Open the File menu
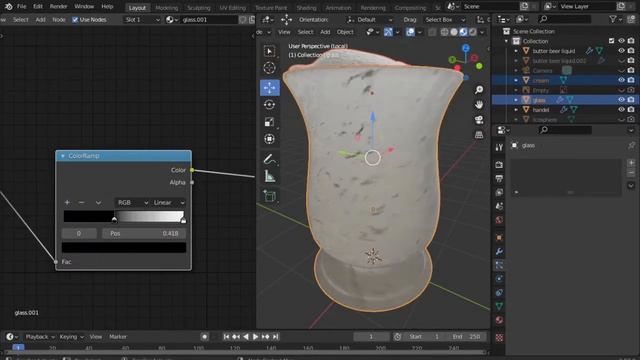This screenshot has width=640, height=360. pyautogui.click(x=22, y=7)
